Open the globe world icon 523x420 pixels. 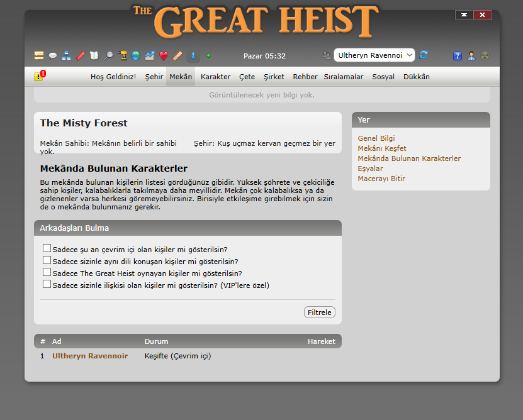(x=135, y=56)
